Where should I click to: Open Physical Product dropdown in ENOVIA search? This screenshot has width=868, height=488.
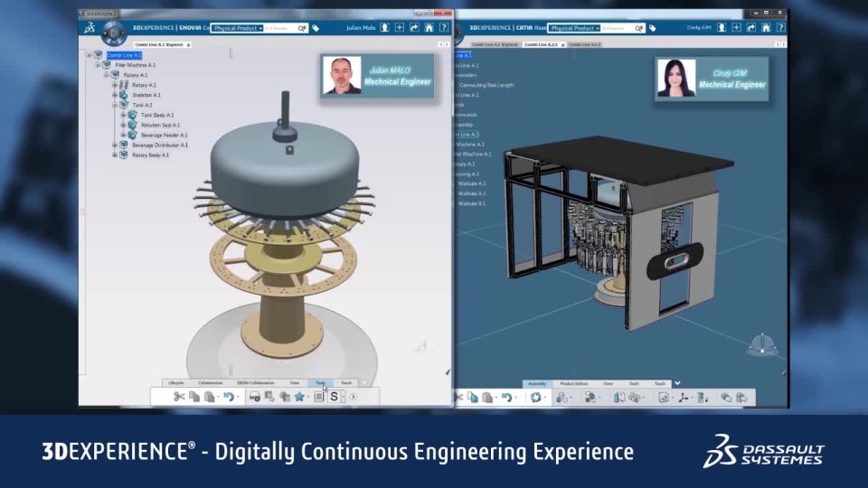point(238,28)
